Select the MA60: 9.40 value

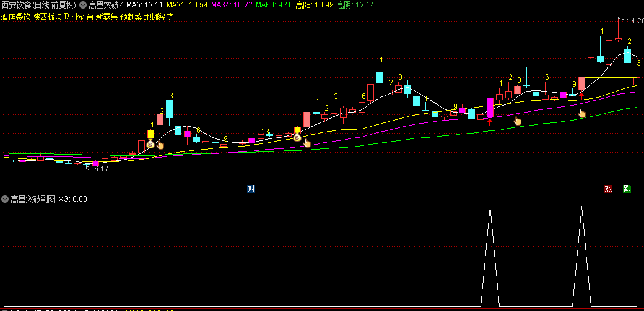click(274, 6)
